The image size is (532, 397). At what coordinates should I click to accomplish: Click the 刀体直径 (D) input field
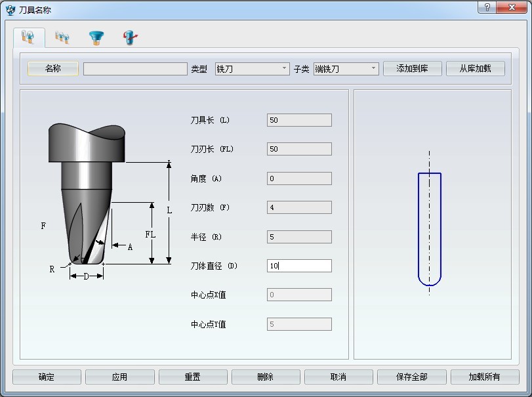pos(299,266)
